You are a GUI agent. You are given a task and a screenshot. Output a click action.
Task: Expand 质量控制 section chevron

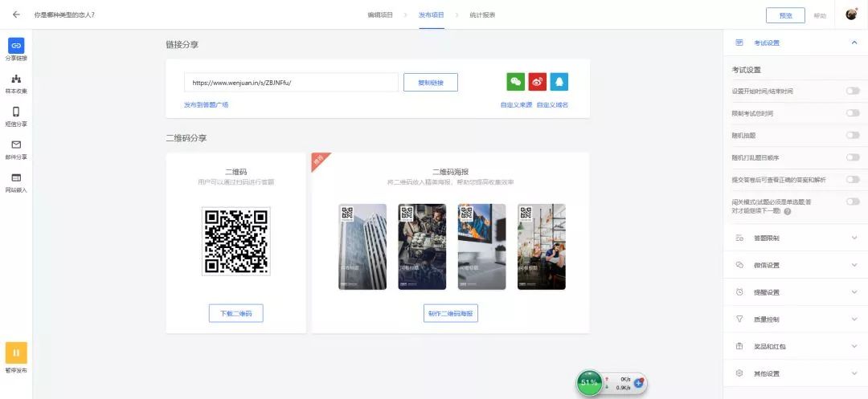coord(854,319)
